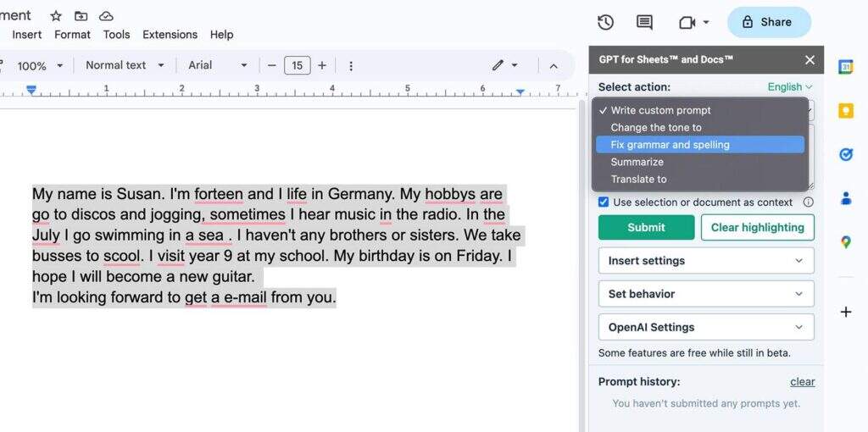Close the GPT for Sheets and Docs panel
Screen dimensions: 868x432
click(810, 59)
